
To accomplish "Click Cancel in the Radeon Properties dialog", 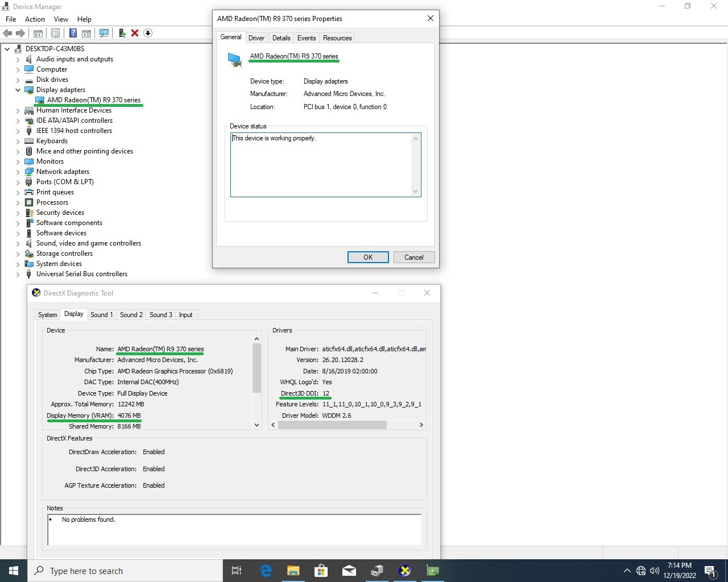I will pyautogui.click(x=413, y=257).
